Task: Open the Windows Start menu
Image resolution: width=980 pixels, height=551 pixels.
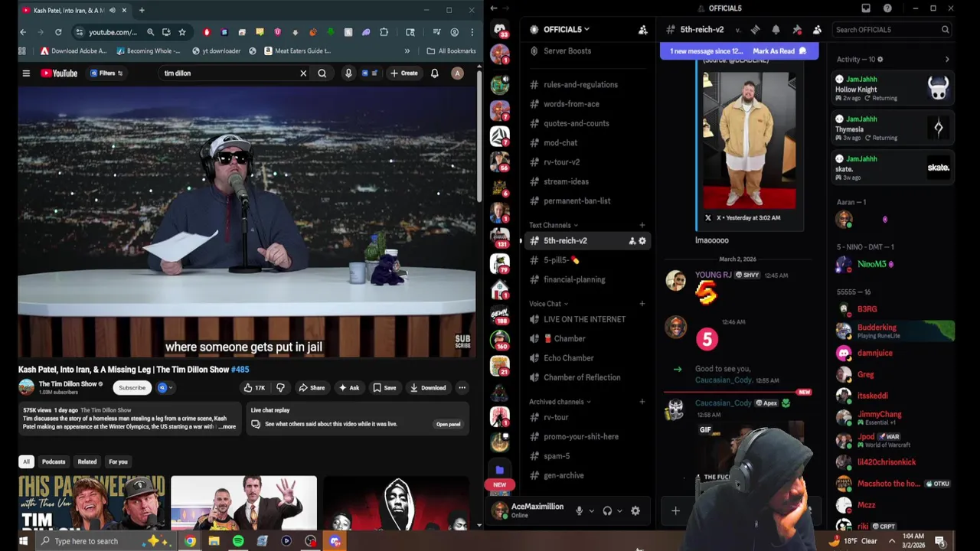Action: (x=23, y=541)
